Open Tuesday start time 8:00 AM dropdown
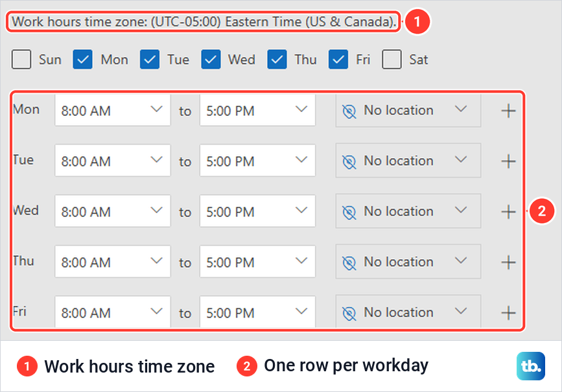The width and height of the screenshot is (562, 392). tap(113, 161)
